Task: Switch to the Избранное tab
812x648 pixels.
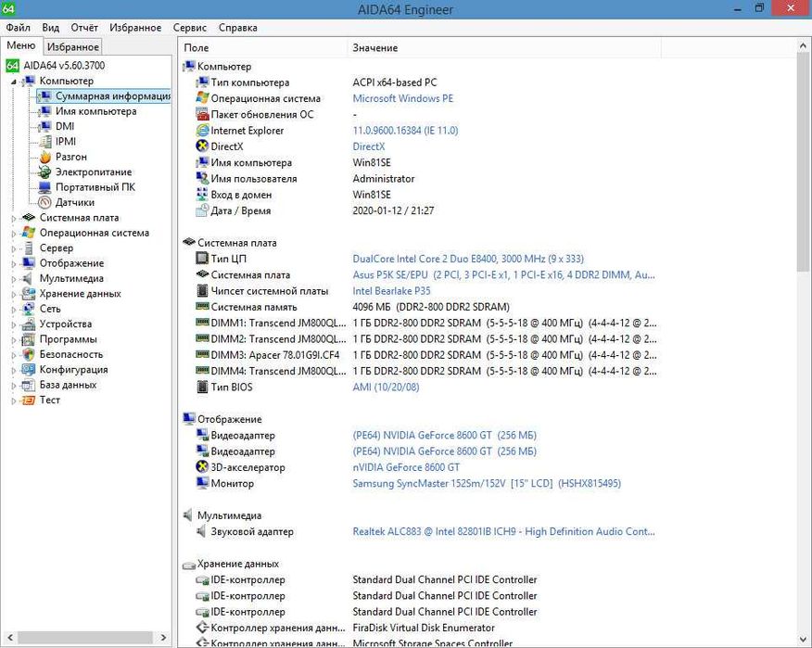Action: click(72, 46)
